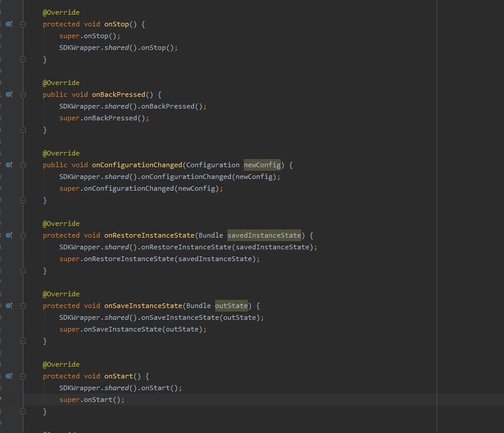The height and width of the screenshot is (433, 504).
Task: Click fold end marker closing onStop method
Action: [23, 59]
